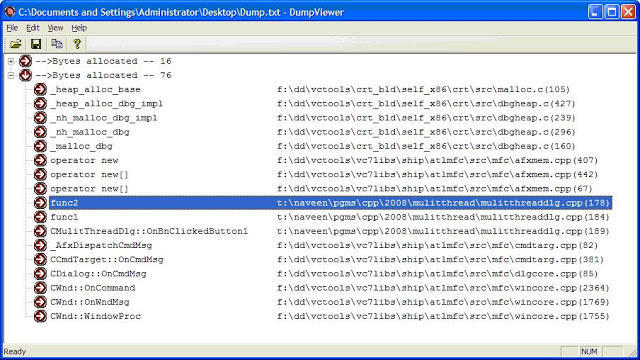640x360 pixels.
Task: Save the dump using floppy disk icon
Action: [36, 44]
